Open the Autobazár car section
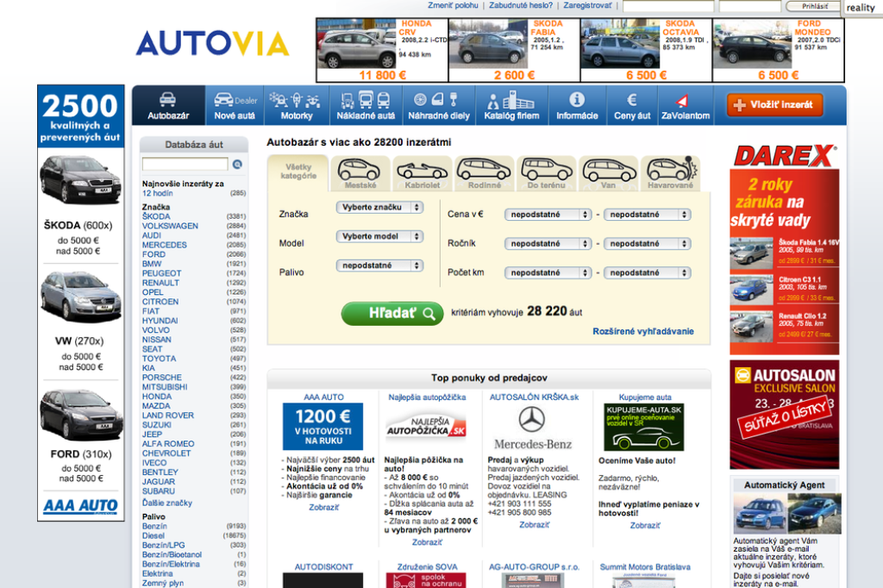This screenshot has width=883, height=588. click(168, 105)
